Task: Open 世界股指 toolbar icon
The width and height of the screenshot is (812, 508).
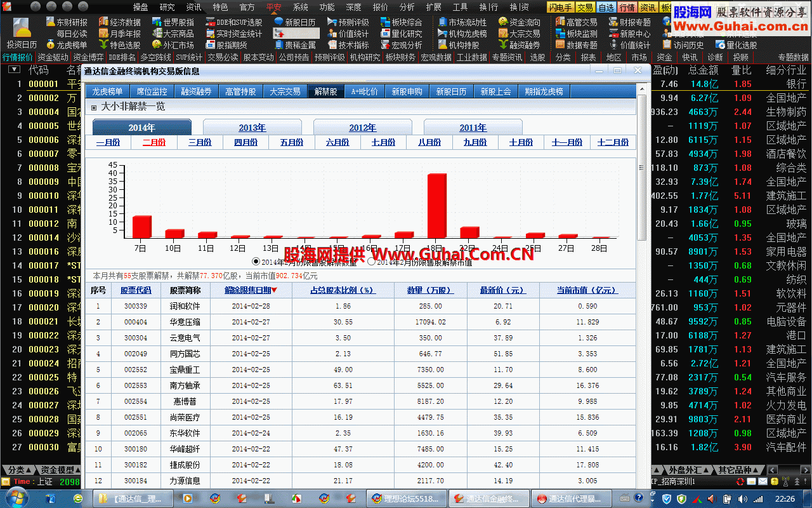Action: click(x=173, y=22)
